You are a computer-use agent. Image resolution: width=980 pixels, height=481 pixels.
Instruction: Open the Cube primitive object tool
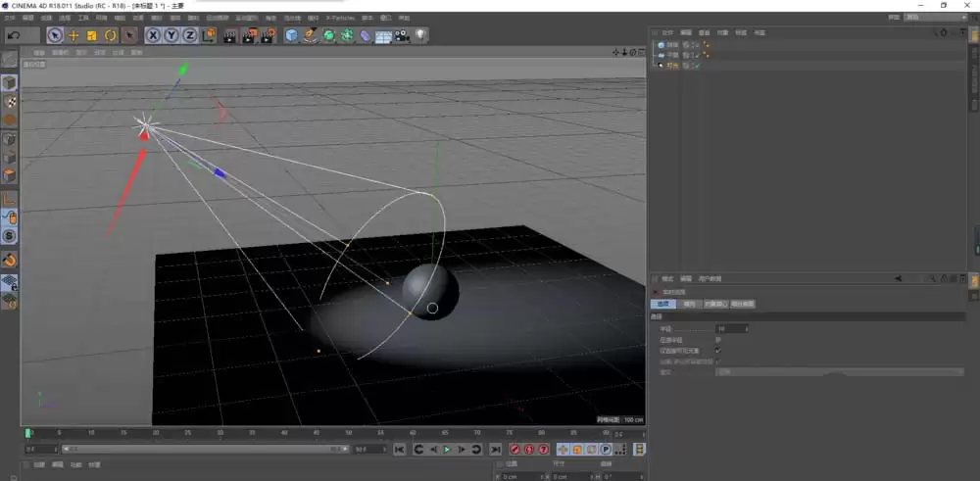291,35
